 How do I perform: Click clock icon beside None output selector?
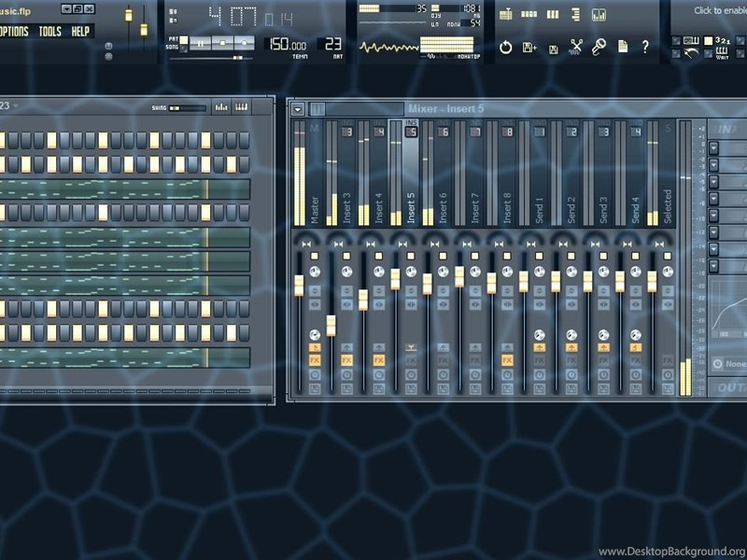pos(718,364)
